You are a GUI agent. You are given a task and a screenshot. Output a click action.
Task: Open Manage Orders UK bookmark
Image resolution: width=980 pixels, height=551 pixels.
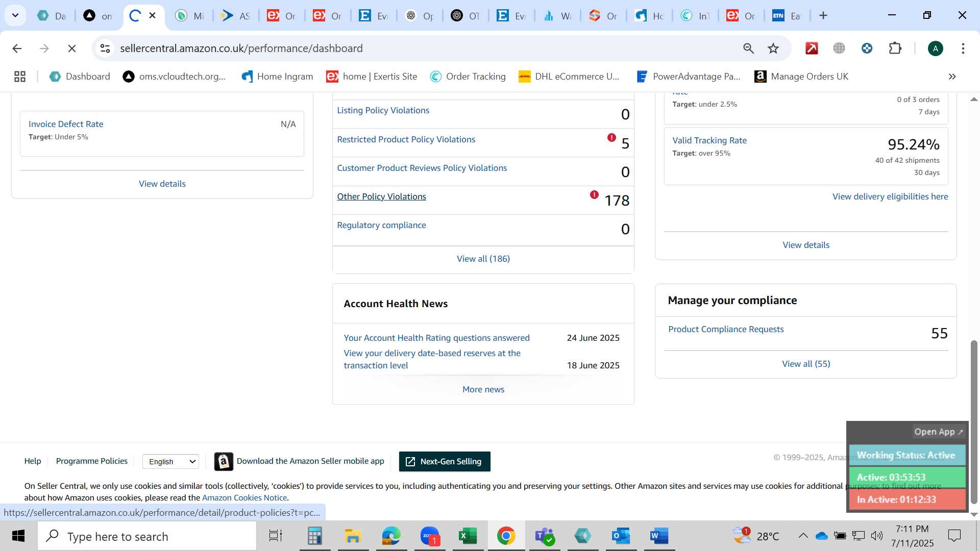pos(801,77)
